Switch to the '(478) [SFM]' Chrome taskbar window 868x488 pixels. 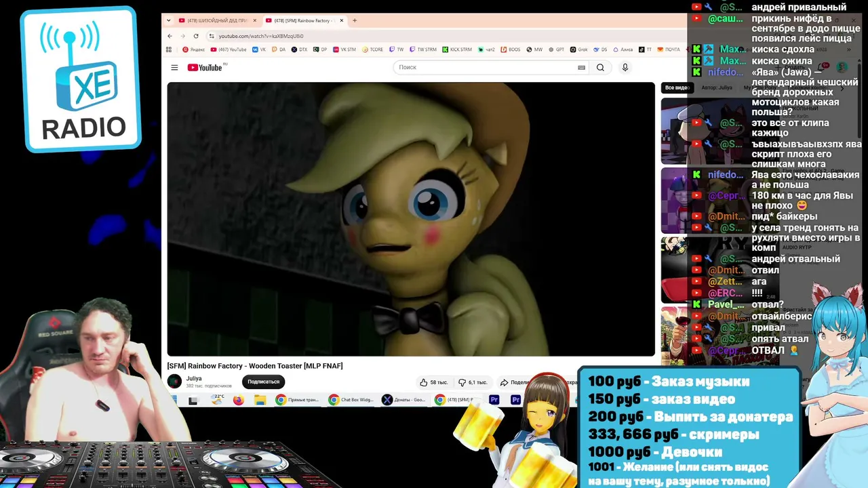[455, 401]
